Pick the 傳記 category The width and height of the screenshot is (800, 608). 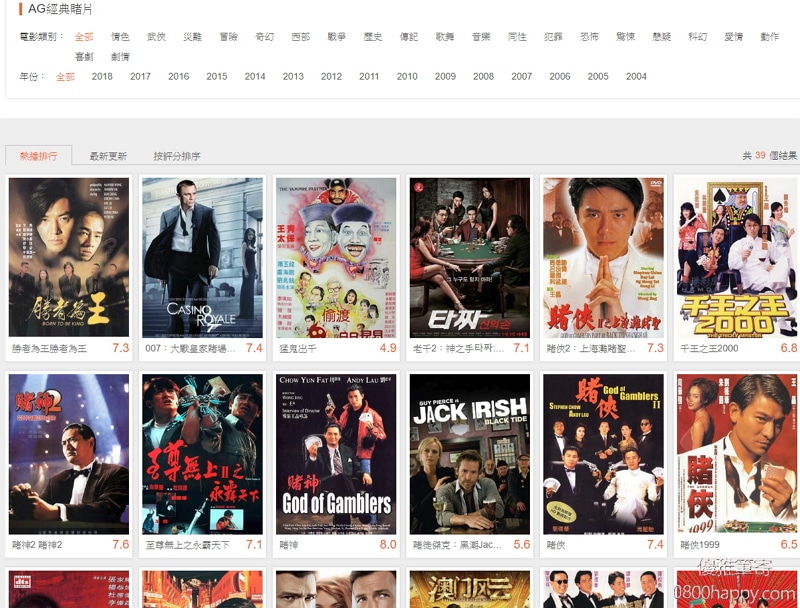pyautogui.click(x=409, y=37)
